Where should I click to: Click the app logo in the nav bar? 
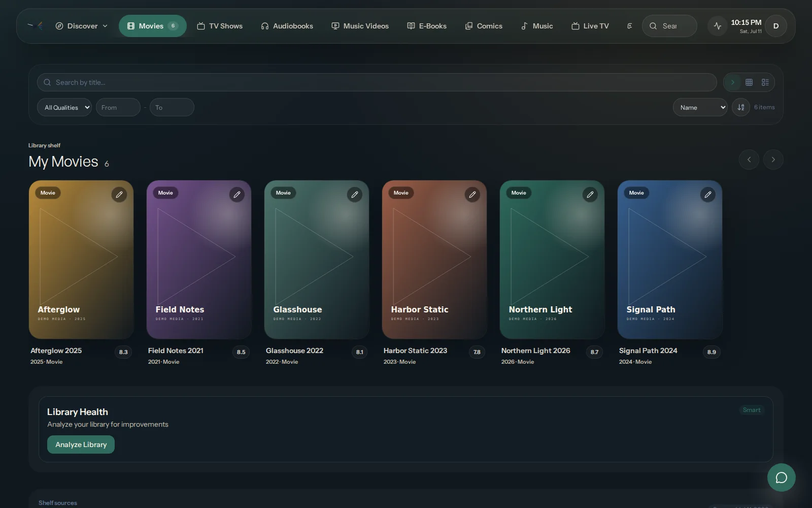click(x=36, y=25)
